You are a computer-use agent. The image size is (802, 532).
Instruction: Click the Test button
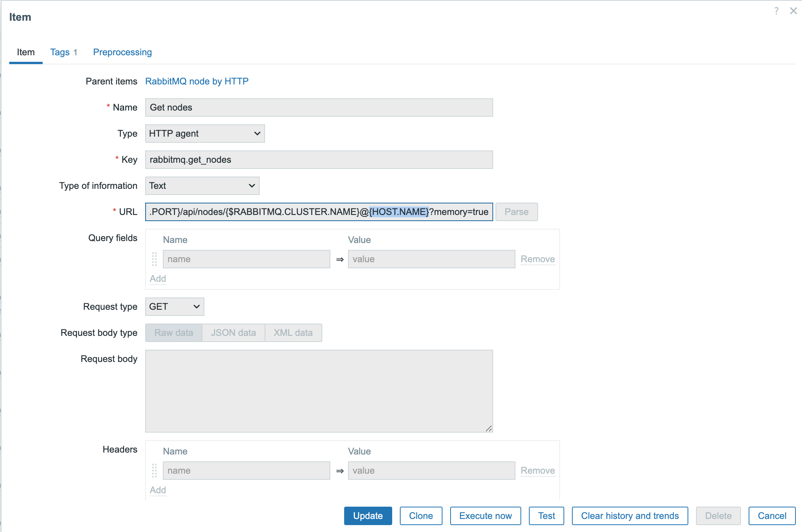(x=546, y=516)
